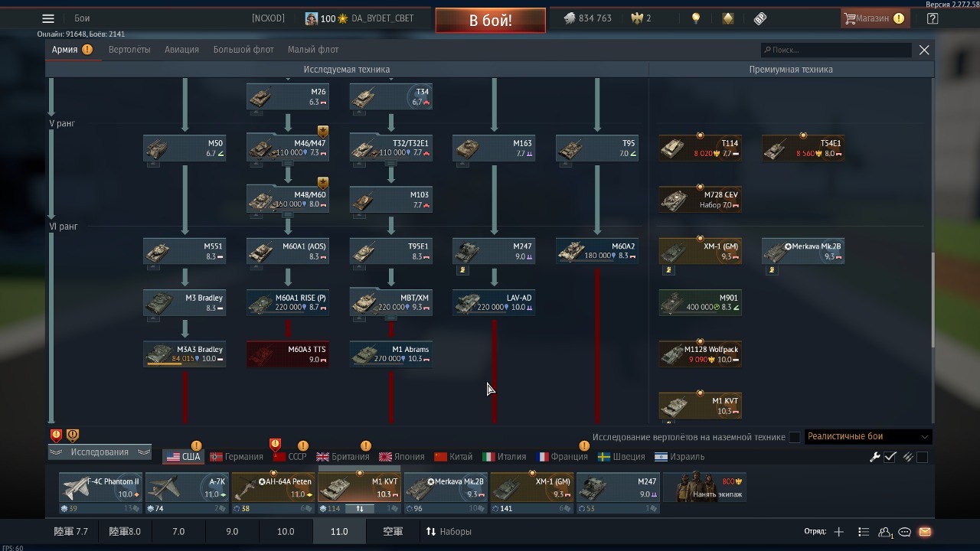The width and height of the screenshot is (980, 551).
Task: Select the M60A2 vehicle card
Action: click(x=597, y=251)
